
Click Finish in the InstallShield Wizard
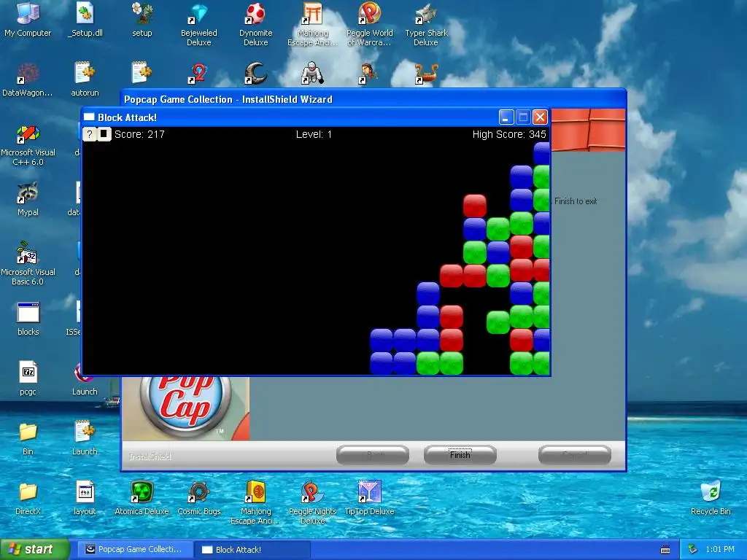tap(460, 455)
